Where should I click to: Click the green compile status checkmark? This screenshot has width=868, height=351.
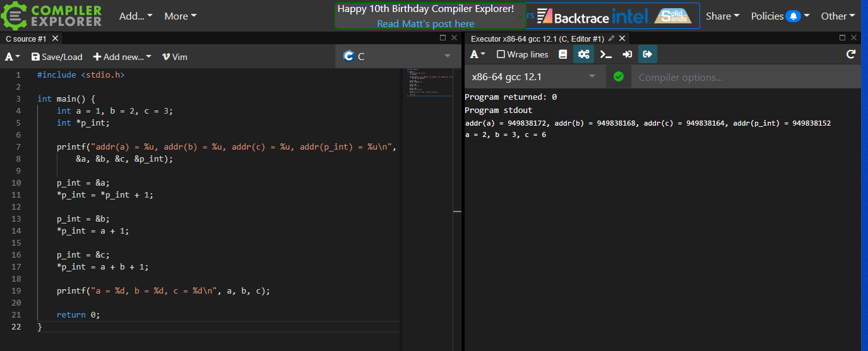(x=619, y=76)
